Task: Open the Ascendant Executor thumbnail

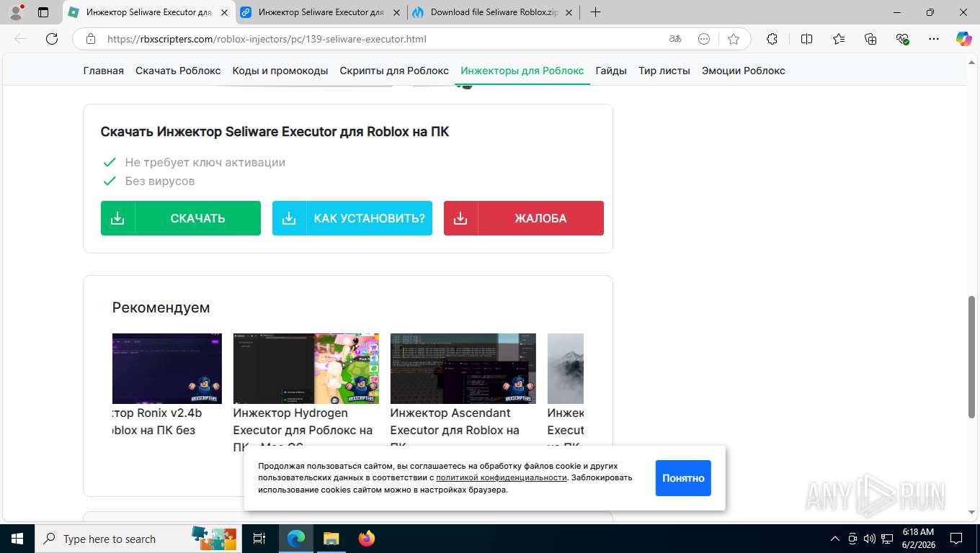Action: 463,369
